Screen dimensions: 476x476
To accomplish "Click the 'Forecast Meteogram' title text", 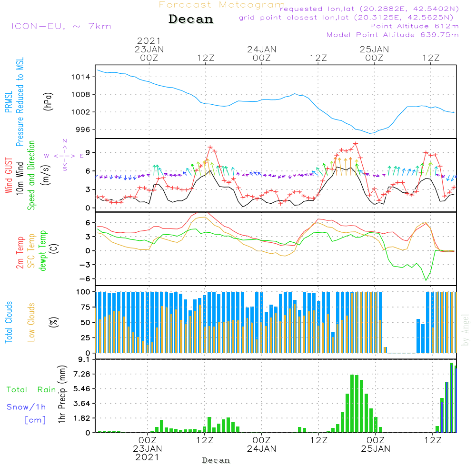I will [222, 5].
